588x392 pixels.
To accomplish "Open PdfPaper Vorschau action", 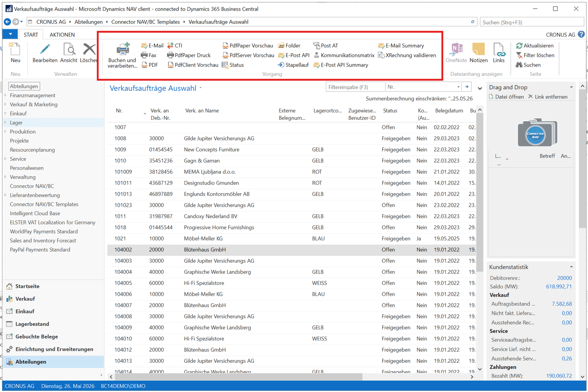I will tap(247, 46).
